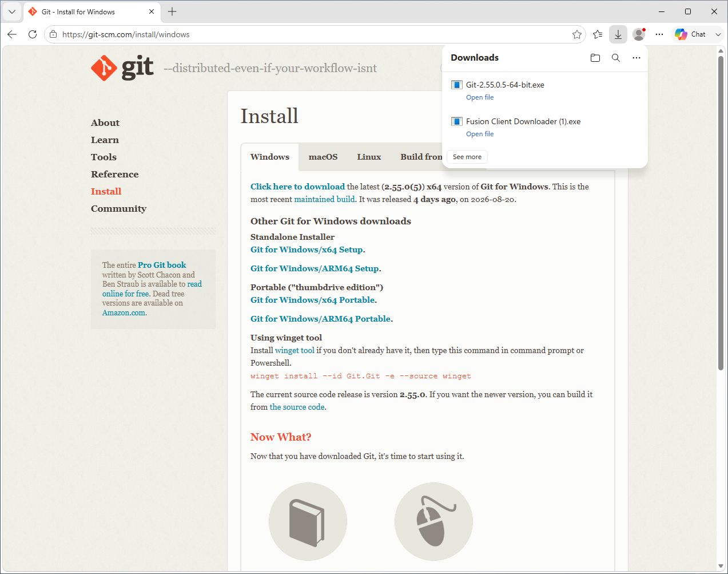Viewport: 728px width, 574px height.
Task: Click Fusion Client Downloader file icon
Action: (457, 121)
